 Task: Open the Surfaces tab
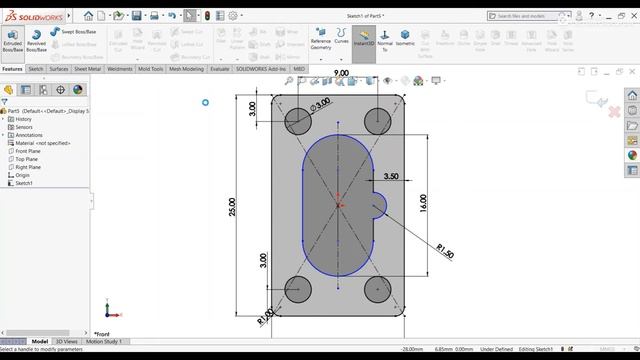(59, 69)
